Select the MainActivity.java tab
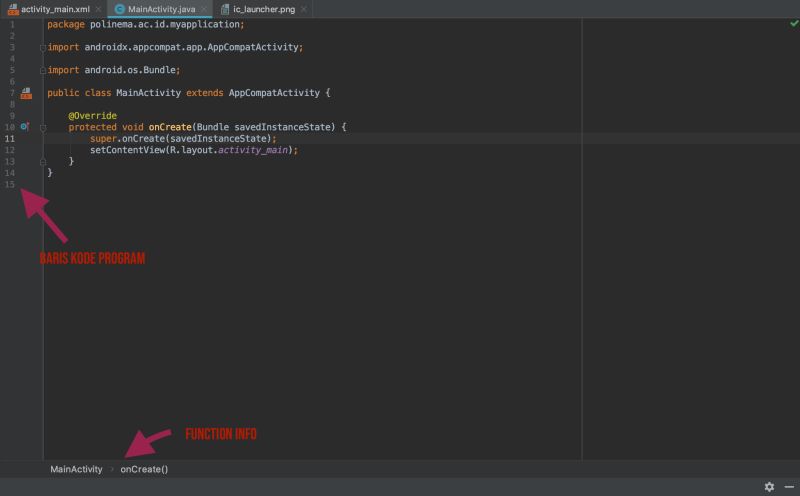The width and height of the screenshot is (800, 496). (161, 9)
